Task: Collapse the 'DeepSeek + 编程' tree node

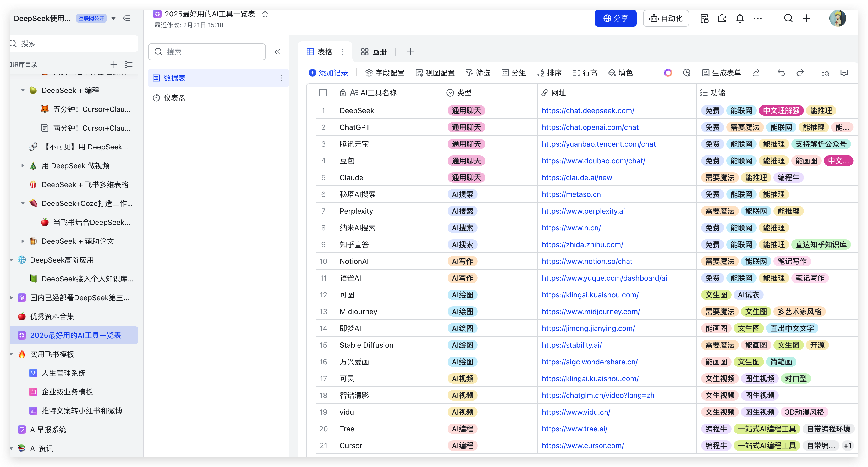Action: (x=23, y=91)
